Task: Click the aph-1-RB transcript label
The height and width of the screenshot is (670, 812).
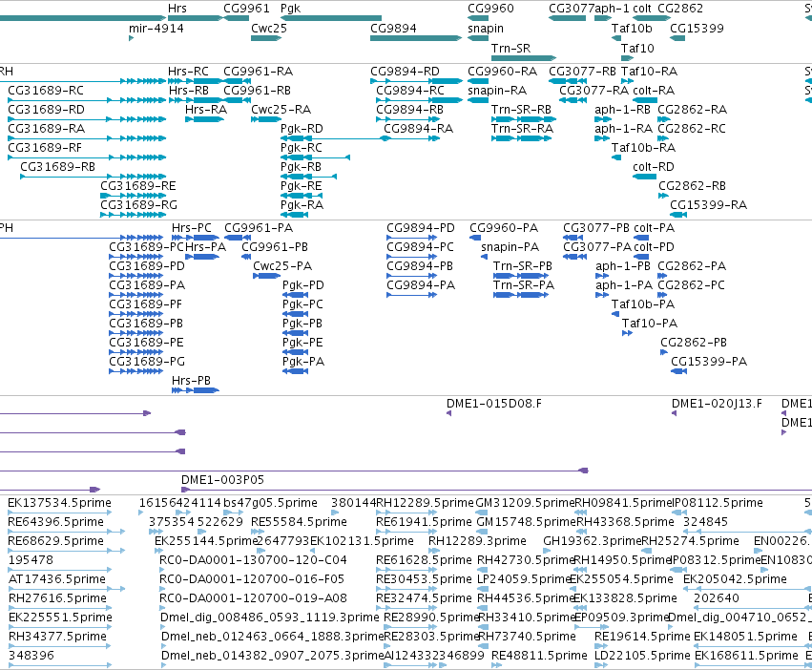Action: 622,110
